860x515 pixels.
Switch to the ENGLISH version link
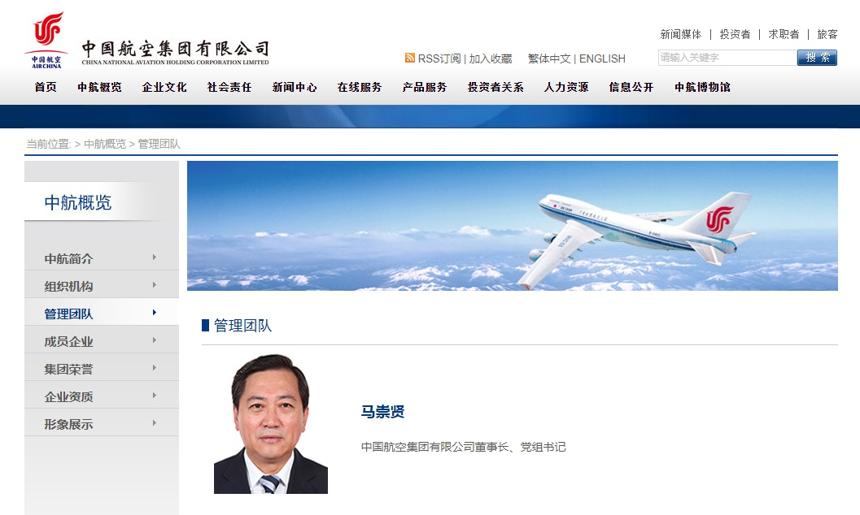click(602, 58)
